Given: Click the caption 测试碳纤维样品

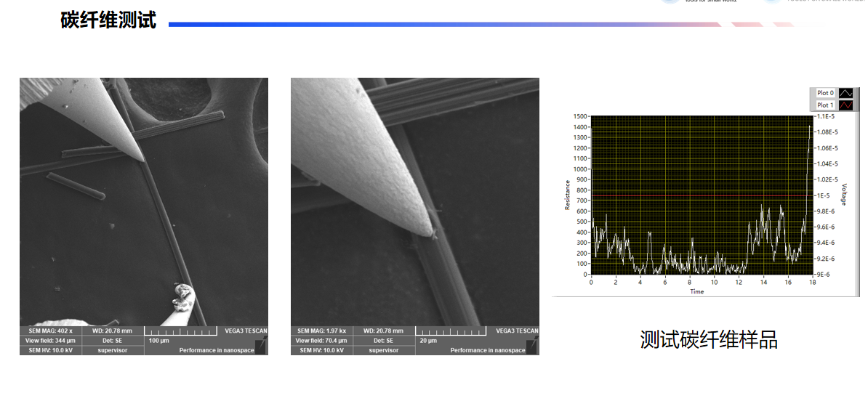Looking at the screenshot, I should click(x=709, y=339).
